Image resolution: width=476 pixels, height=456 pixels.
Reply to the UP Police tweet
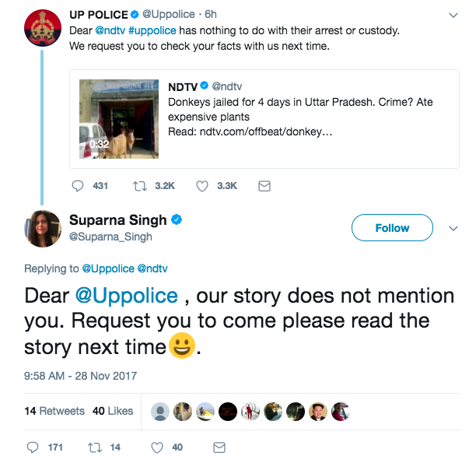pos(78,186)
